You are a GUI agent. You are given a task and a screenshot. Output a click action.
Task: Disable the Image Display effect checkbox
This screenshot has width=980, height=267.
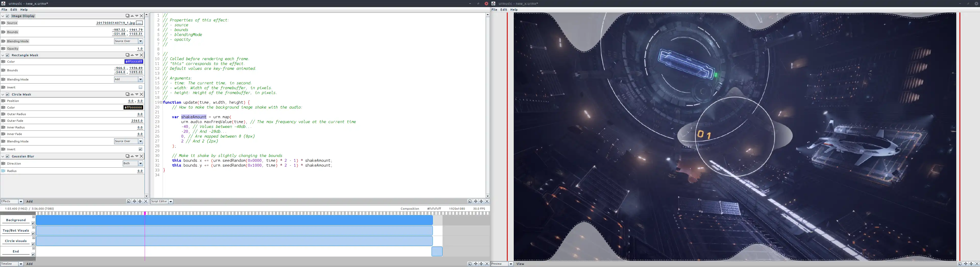coord(8,16)
